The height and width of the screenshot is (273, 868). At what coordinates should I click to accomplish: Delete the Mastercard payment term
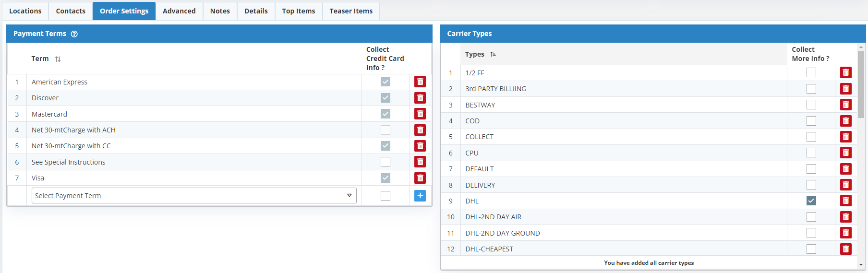[x=420, y=114]
